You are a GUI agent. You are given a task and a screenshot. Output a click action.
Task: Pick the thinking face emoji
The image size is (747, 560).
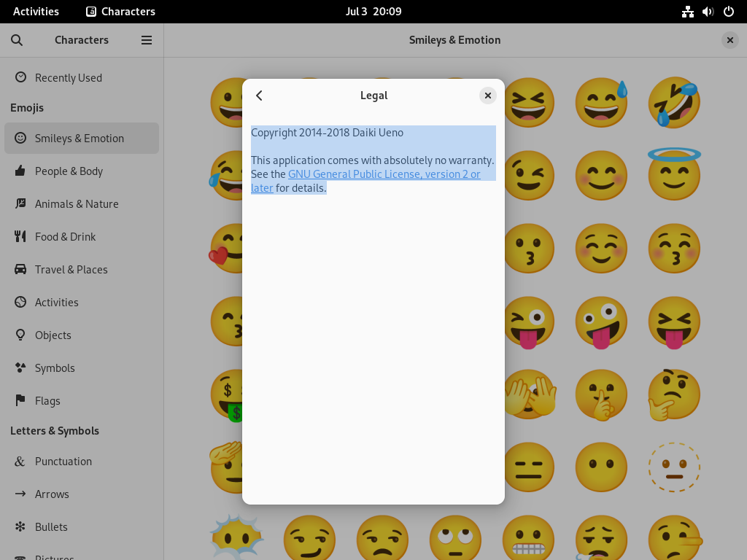[x=674, y=394]
